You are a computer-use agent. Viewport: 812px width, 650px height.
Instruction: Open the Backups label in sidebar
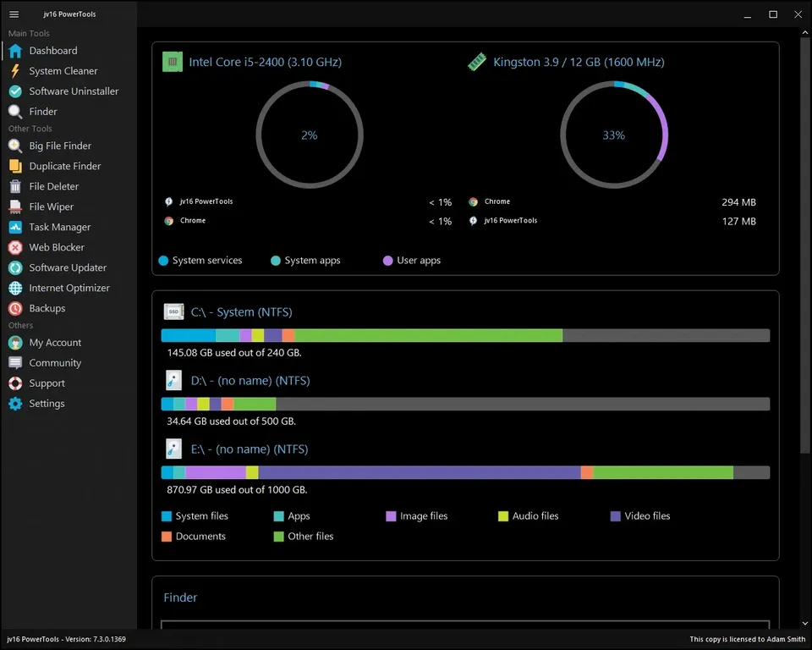pos(47,308)
